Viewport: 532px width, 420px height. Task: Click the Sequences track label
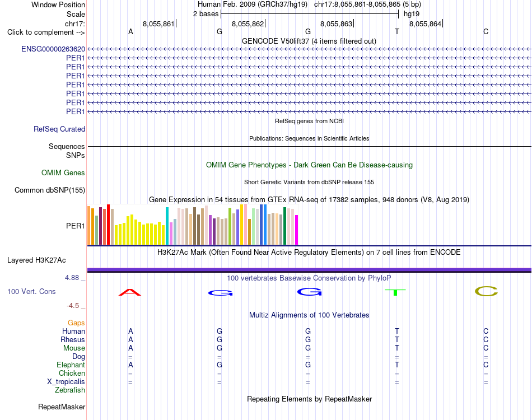(67, 146)
